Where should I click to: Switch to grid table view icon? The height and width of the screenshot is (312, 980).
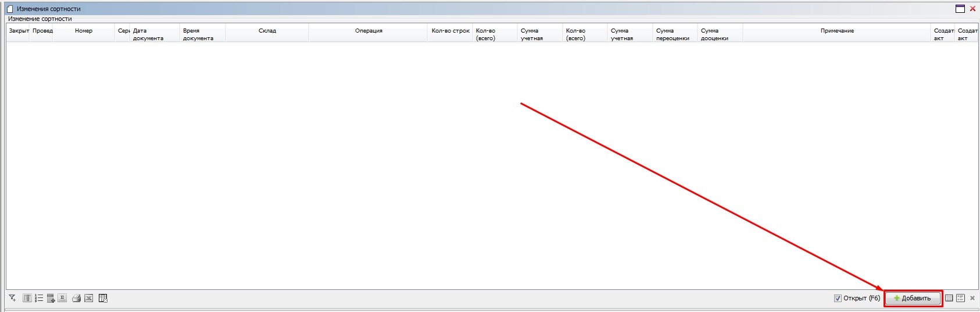[x=949, y=298]
